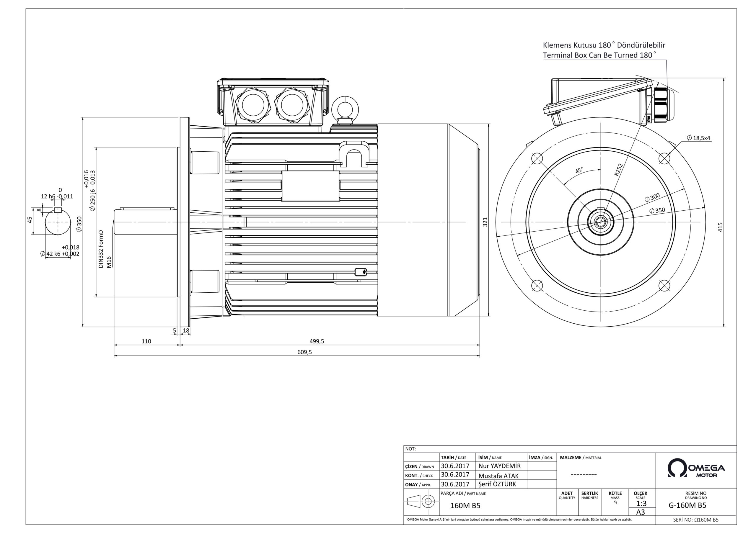Click the drawing number G-160M B5
Viewport: 756px width, 534px height.
pos(687,505)
